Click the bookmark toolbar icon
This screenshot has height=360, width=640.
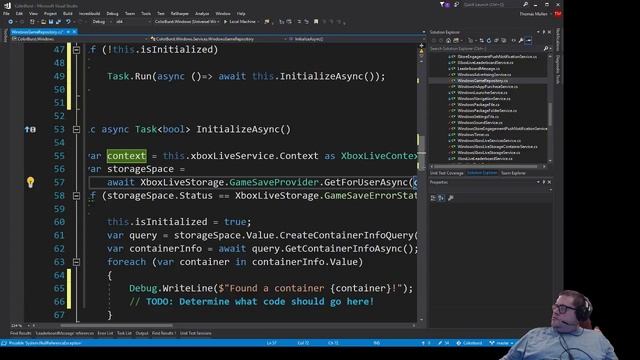pyautogui.click(x=316, y=22)
